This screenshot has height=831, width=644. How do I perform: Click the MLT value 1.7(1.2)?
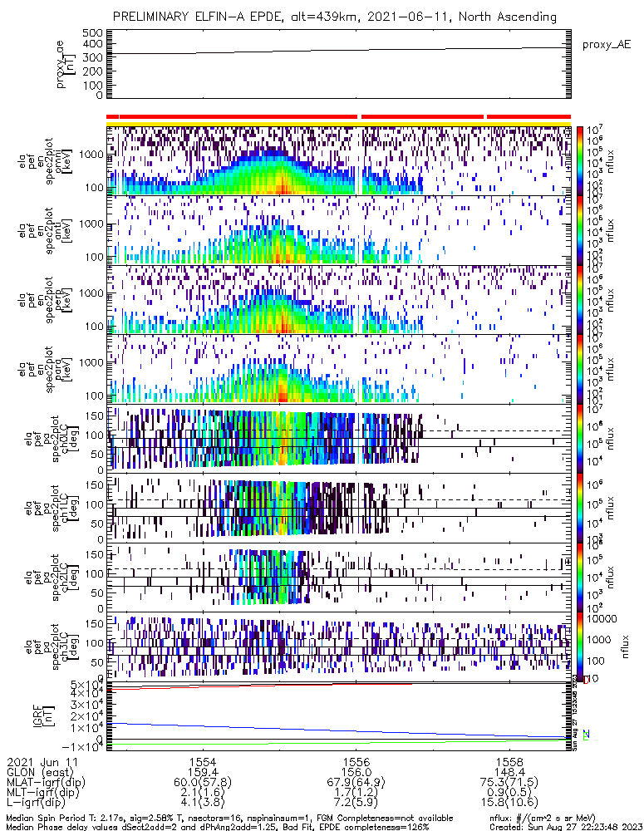pos(356,792)
